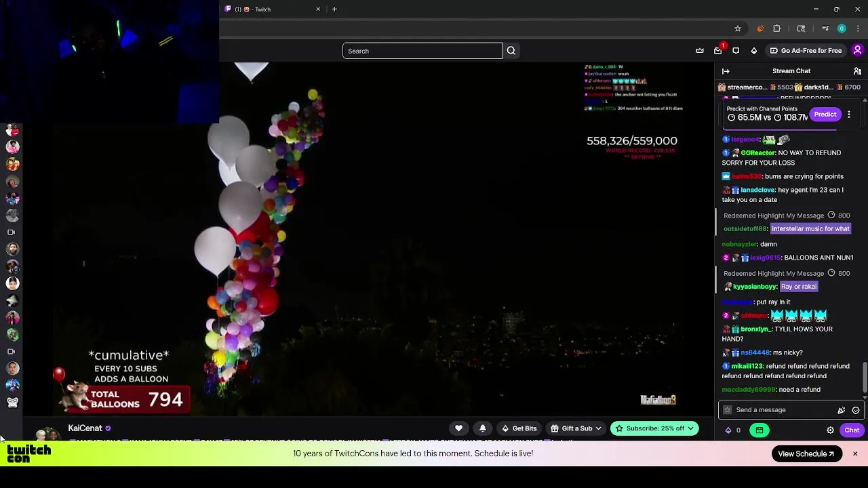Image resolution: width=868 pixels, height=488 pixels.
Task: Open the Chrome profile avatar G
Action: tap(842, 28)
